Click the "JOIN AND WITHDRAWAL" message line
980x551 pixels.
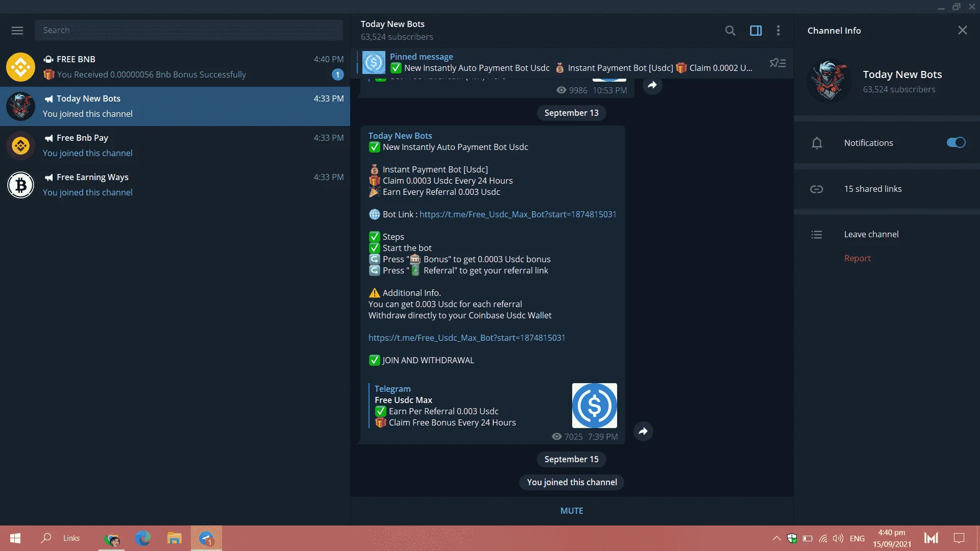(x=428, y=360)
